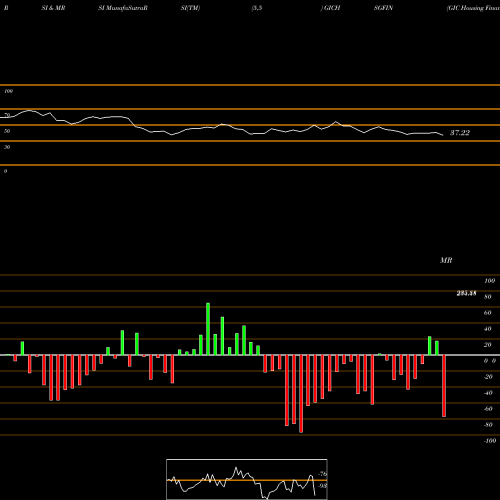This screenshot has width=500, height=500.
Task: Click the 'MR' panel label
Action: [x=446, y=260]
